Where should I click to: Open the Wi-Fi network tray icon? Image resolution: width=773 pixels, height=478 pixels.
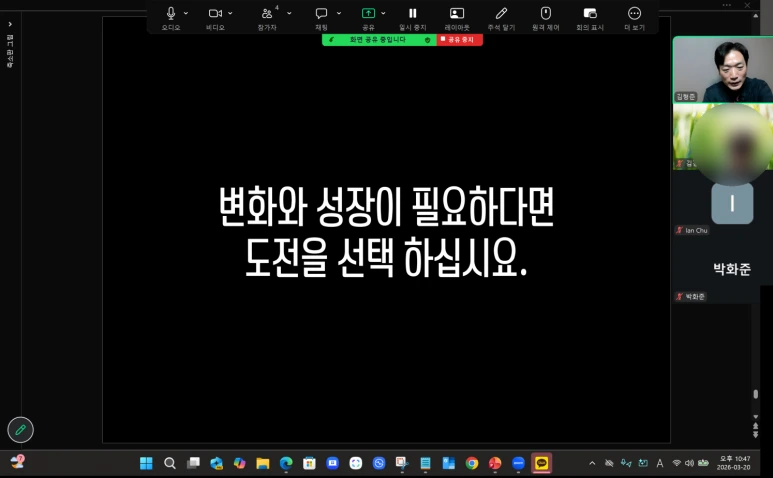tap(677, 463)
